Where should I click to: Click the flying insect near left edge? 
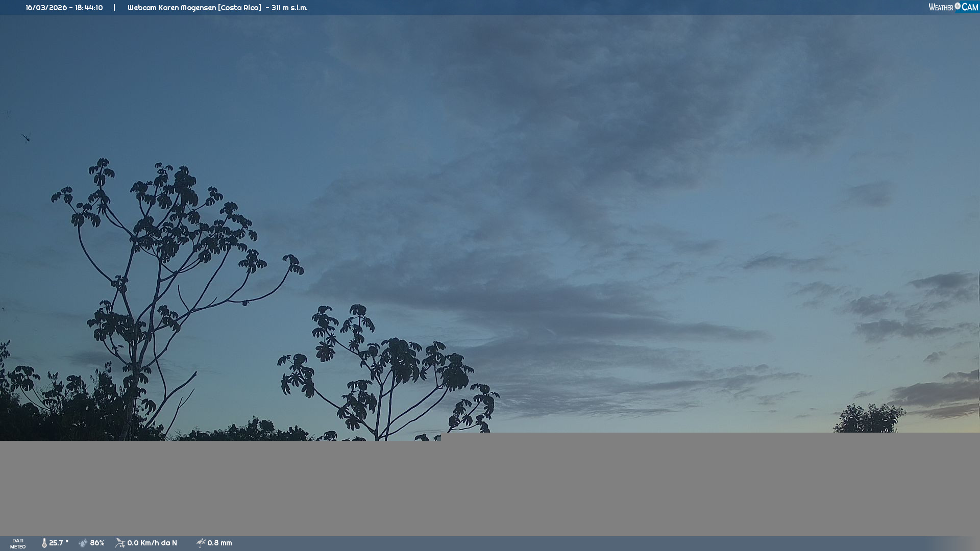(26, 137)
